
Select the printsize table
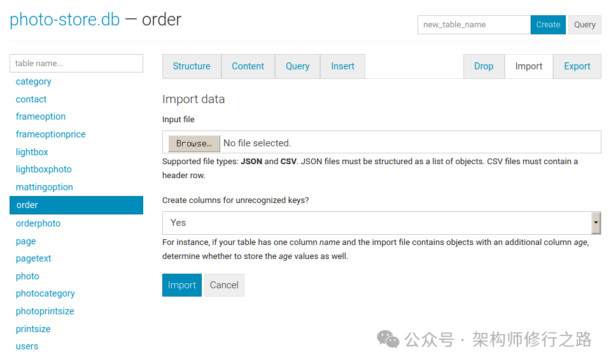click(33, 329)
